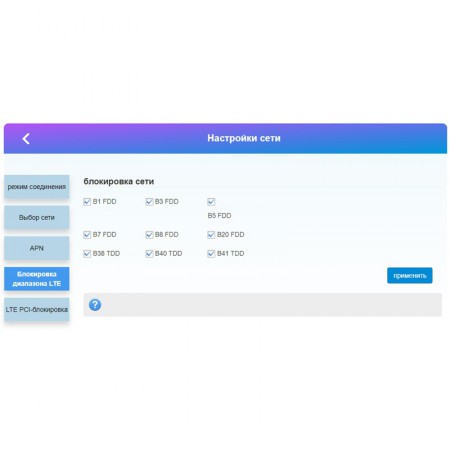Uncheck the B20 FDD checkbox
Screen dimensions: 450x450
[x=211, y=235]
